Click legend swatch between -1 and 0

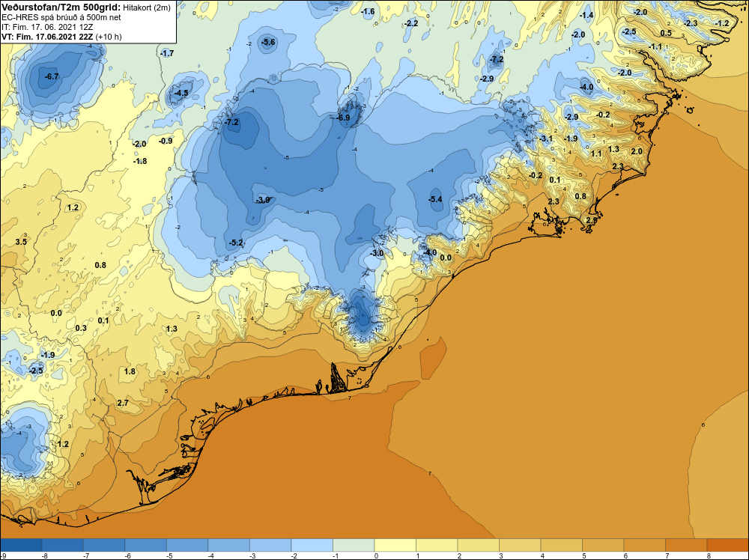(x=354, y=545)
